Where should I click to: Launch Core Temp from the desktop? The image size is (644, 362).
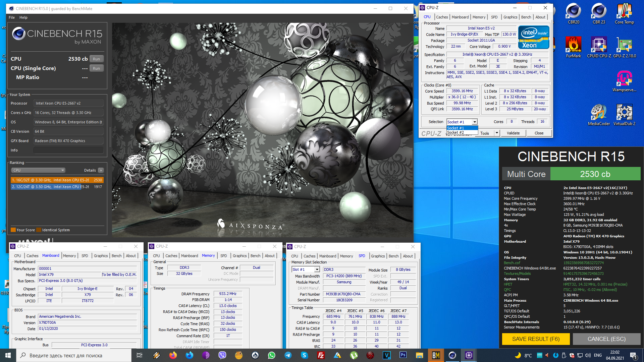click(x=624, y=13)
